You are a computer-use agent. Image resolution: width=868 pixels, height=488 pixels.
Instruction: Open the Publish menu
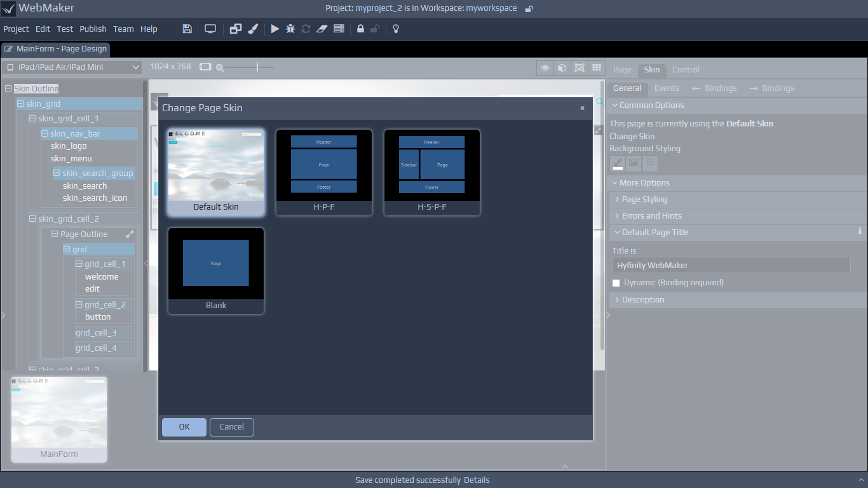[93, 29]
